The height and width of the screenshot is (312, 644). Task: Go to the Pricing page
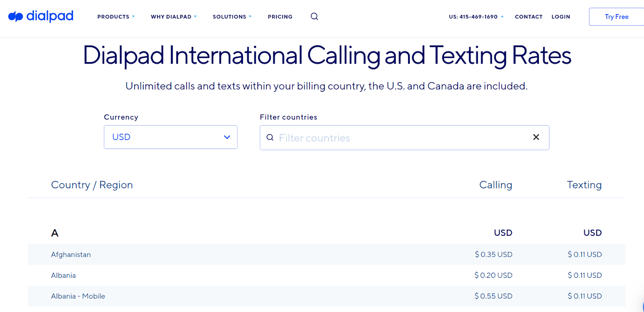pyautogui.click(x=280, y=17)
